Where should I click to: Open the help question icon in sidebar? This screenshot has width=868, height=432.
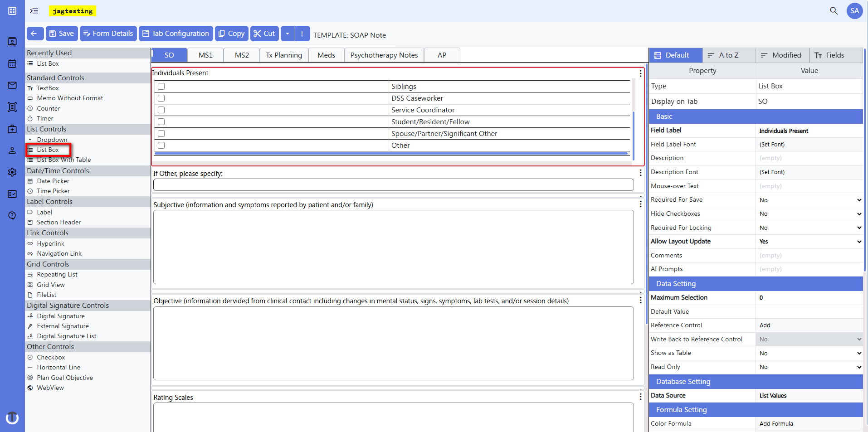click(x=12, y=215)
